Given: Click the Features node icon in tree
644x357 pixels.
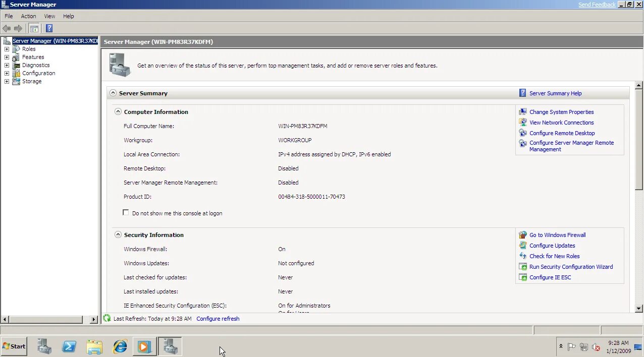Looking at the screenshot, I should click(16, 57).
